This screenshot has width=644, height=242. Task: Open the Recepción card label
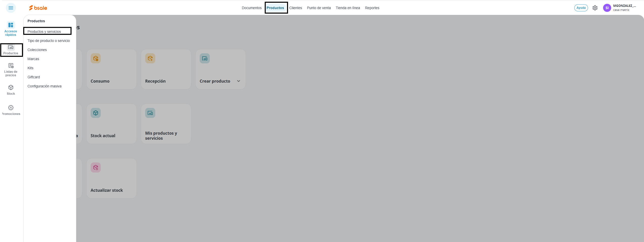(155, 81)
